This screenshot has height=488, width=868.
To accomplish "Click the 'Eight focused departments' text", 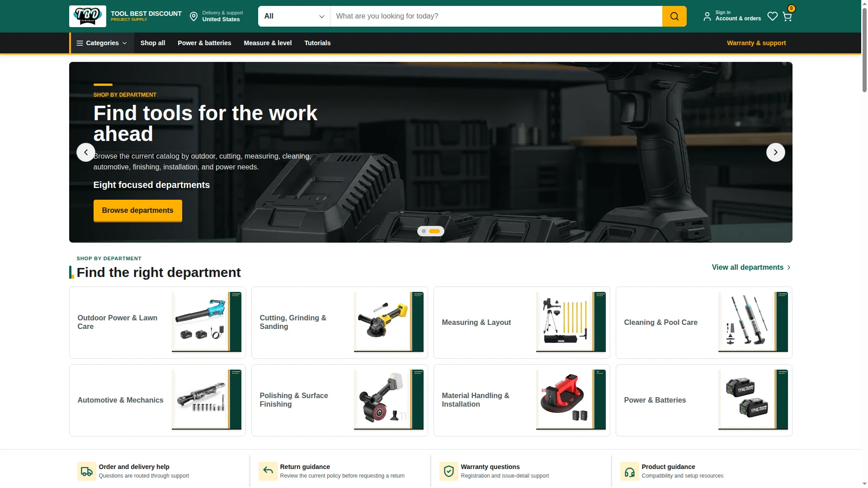I will 151,185.
